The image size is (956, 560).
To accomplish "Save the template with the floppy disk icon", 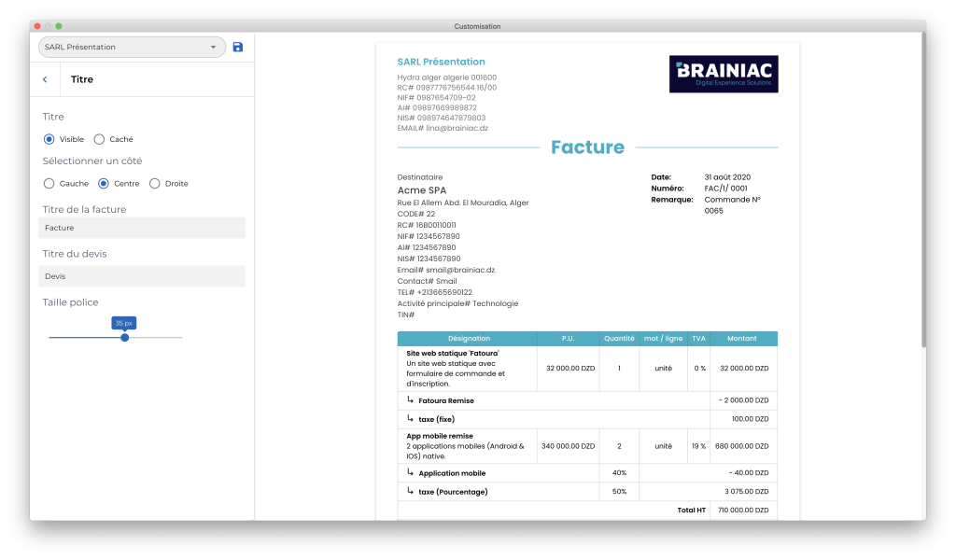I will tap(237, 47).
